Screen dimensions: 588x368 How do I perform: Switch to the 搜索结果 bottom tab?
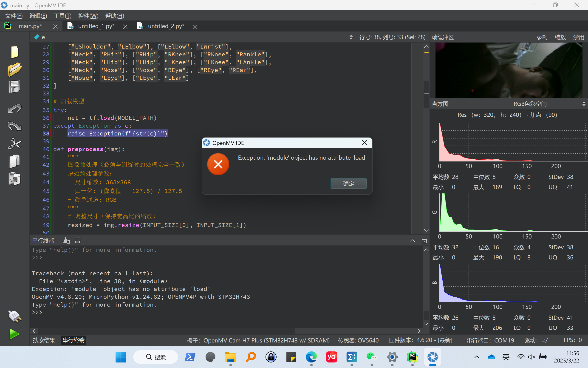click(44, 340)
